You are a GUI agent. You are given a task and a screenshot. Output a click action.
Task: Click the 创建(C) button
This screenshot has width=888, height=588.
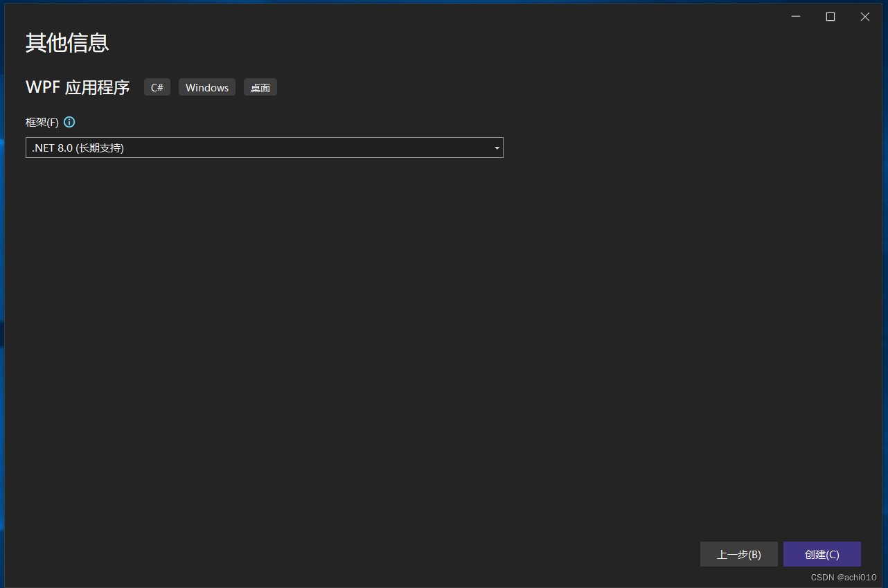coord(822,554)
